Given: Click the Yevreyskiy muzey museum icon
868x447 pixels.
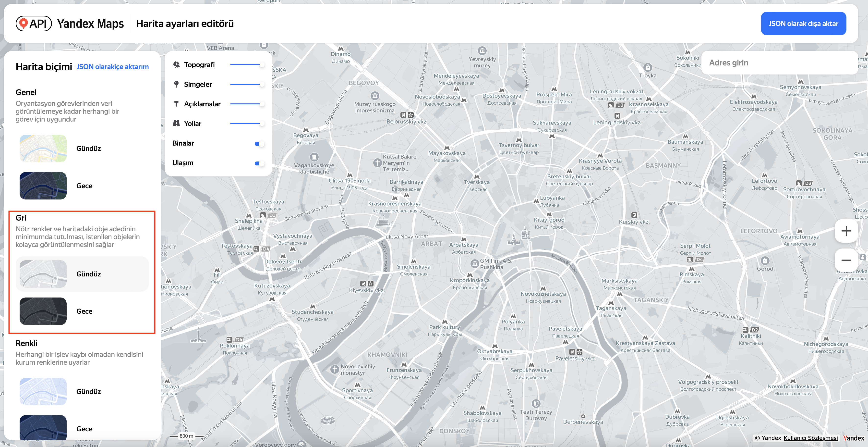Looking at the screenshot, I should 482,51.
